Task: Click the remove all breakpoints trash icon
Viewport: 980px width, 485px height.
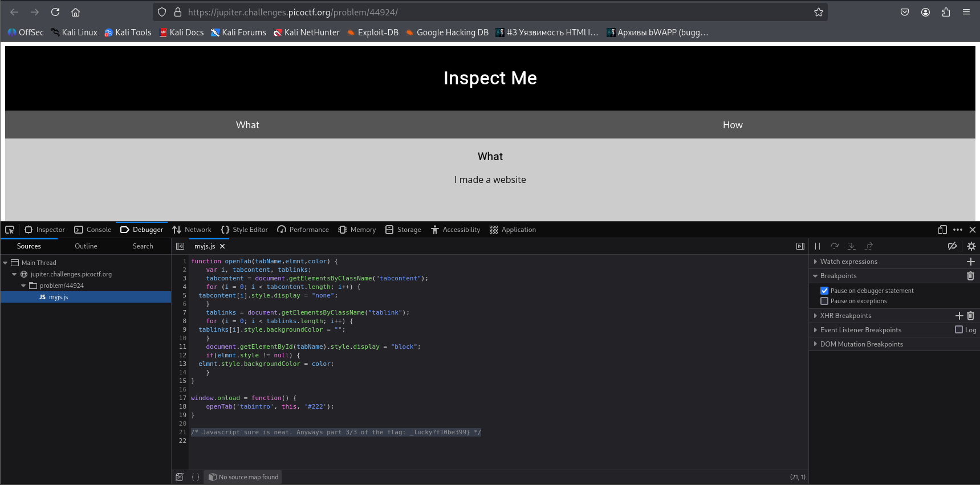Action: (x=970, y=276)
